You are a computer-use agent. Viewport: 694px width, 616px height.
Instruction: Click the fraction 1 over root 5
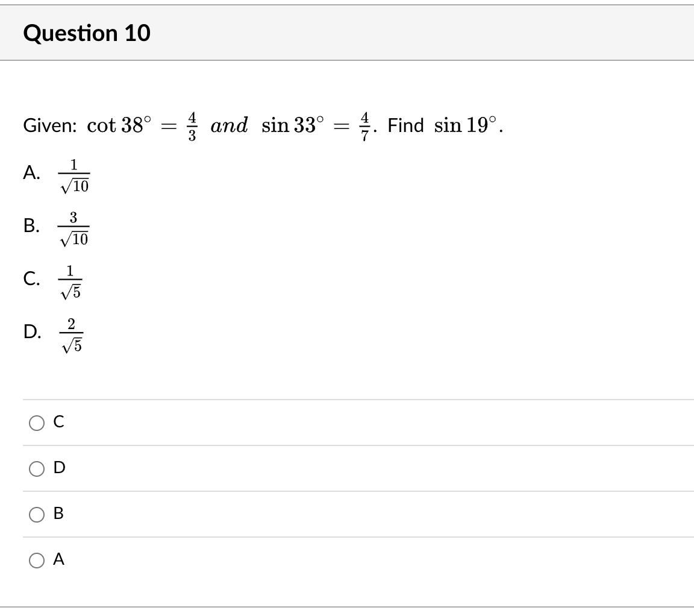[x=72, y=281]
